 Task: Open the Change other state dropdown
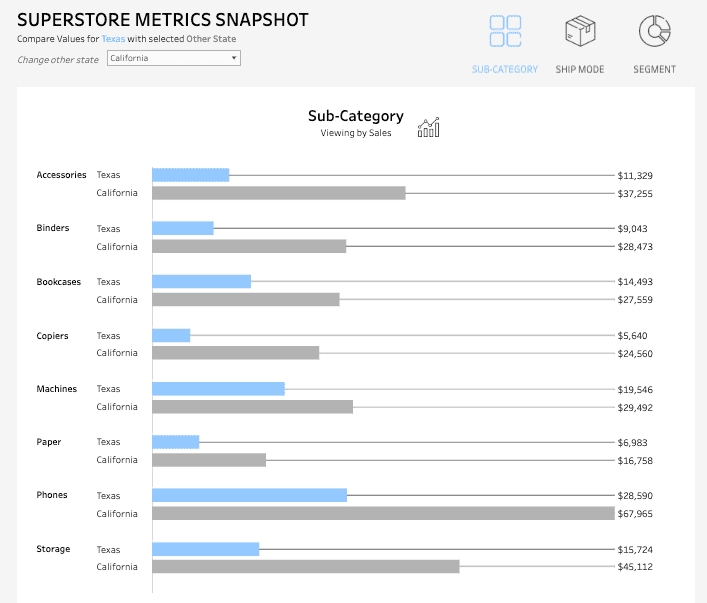pyautogui.click(x=173, y=58)
